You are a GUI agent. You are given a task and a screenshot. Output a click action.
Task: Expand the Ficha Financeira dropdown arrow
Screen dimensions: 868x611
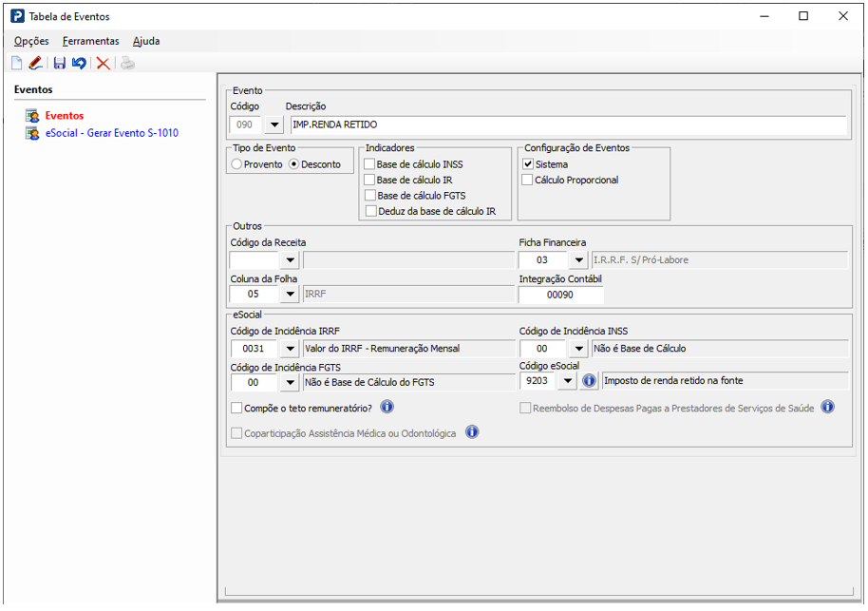pos(578,259)
